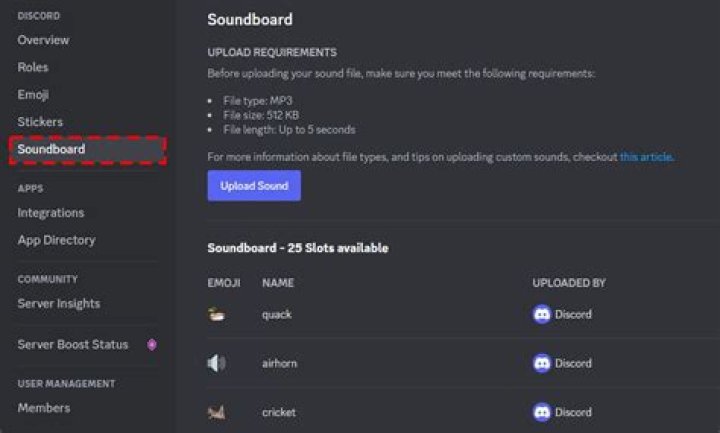The height and width of the screenshot is (433, 720).
Task: Click the cricket emoji icon
Action: pyautogui.click(x=216, y=412)
